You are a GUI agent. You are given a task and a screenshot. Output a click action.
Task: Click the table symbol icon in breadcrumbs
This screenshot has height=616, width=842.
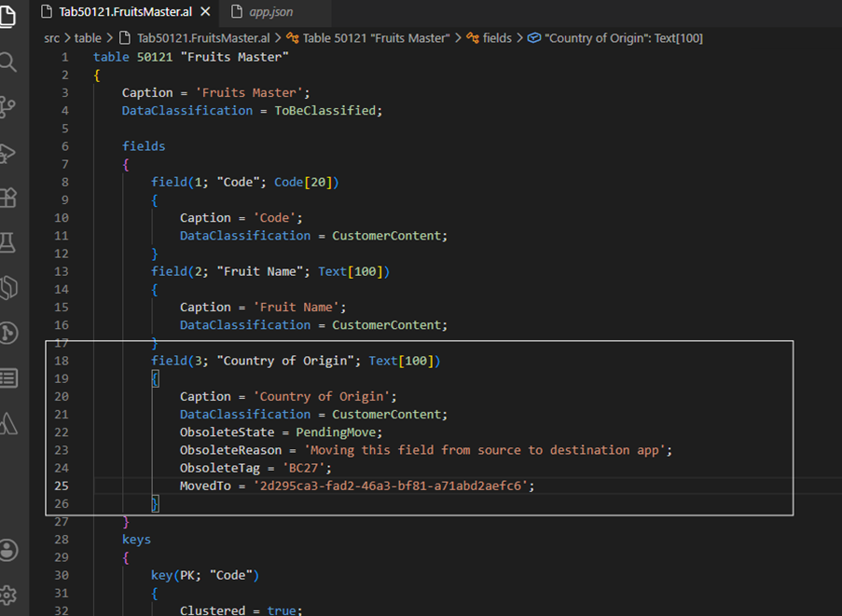[x=293, y=38]
